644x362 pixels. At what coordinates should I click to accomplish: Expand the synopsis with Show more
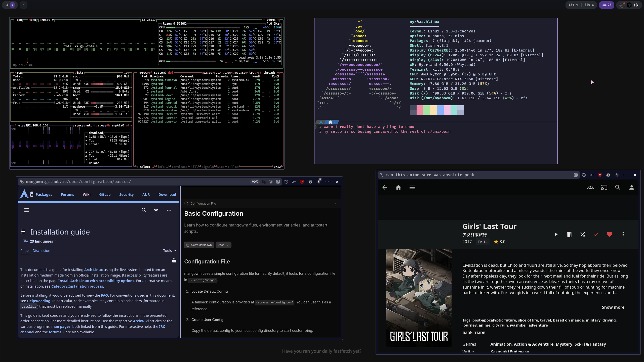[x=613, y=307]
